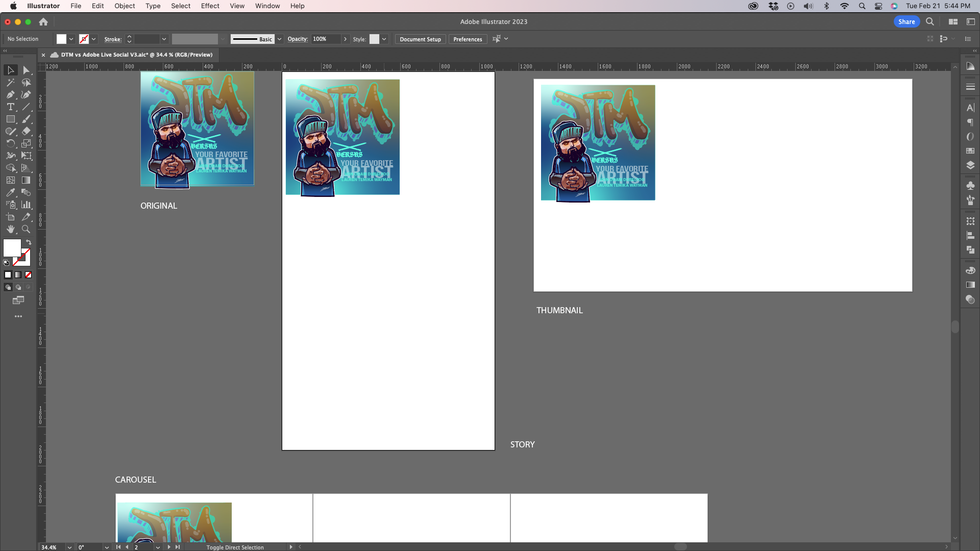Viewport: 980px width, 551px height.
Task: Select the Slice tool
Action: (26, 217)
